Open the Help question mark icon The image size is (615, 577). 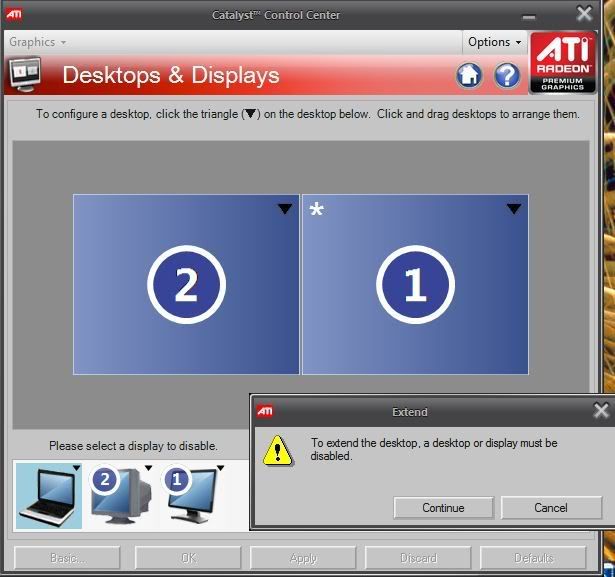507,75
